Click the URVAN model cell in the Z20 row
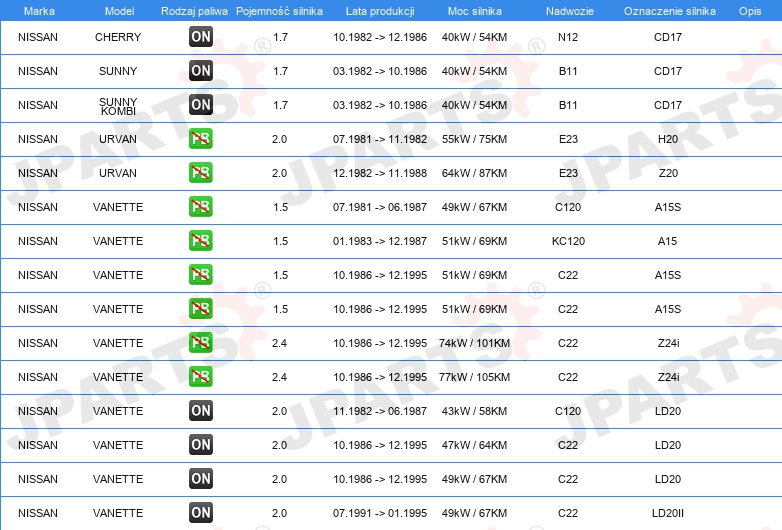The image size is (782, 530). [x=118, y=173]
